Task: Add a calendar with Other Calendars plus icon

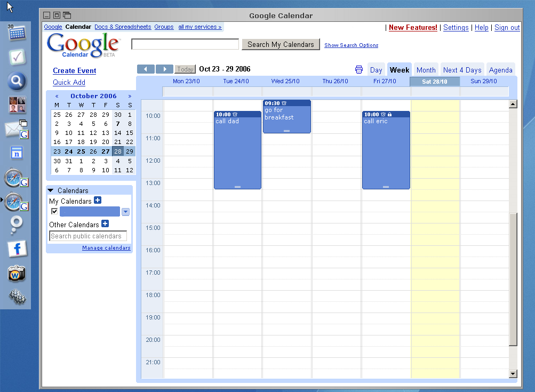Action: 105,224
